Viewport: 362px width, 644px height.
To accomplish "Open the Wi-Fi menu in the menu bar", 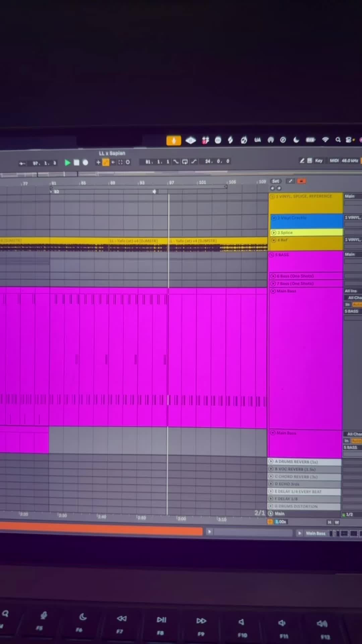I will pos(325,140).
